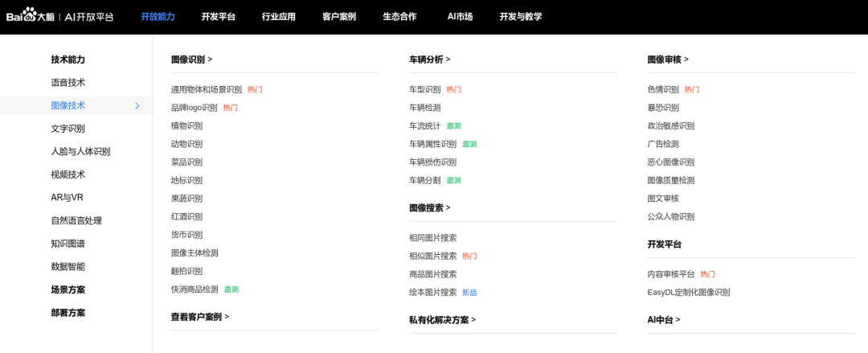
Task: Expand the 图像搜索 > category heading
Action: tap(429, 207)
